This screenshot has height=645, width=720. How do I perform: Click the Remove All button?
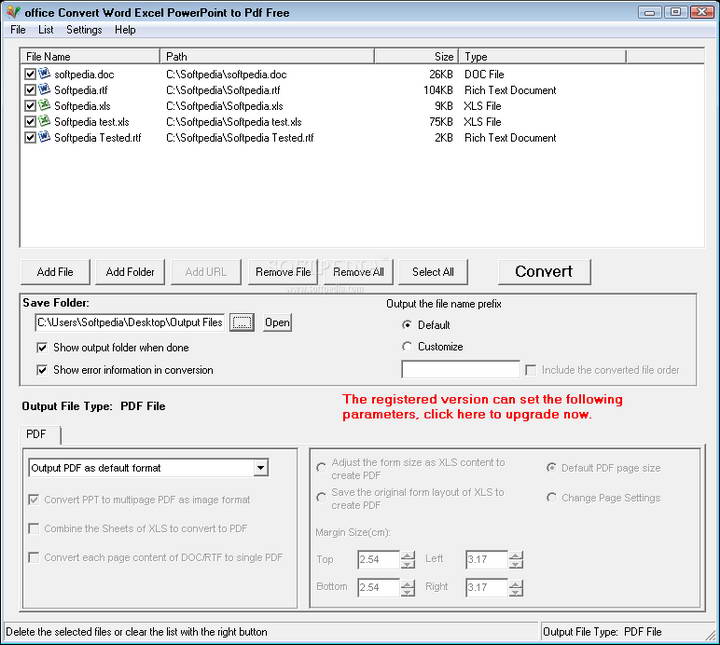point(358,272)
